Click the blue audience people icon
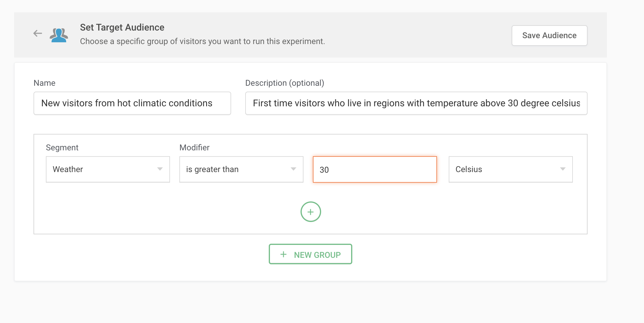The image size is (644, 323). 59,35
